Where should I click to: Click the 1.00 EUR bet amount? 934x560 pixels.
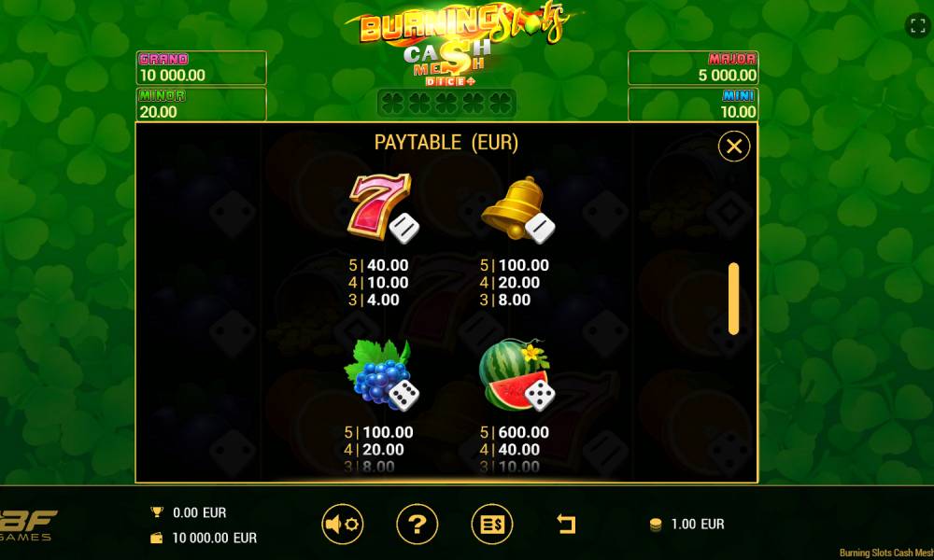698,525
